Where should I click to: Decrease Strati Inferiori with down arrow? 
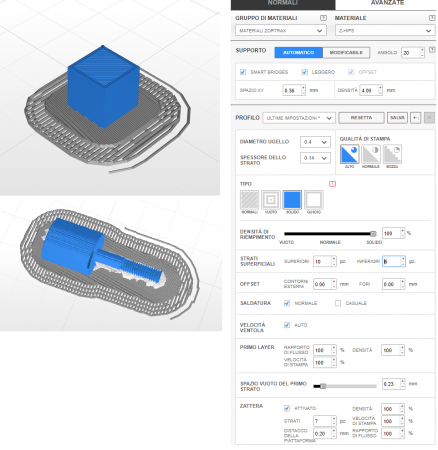[x=403, y=264]
